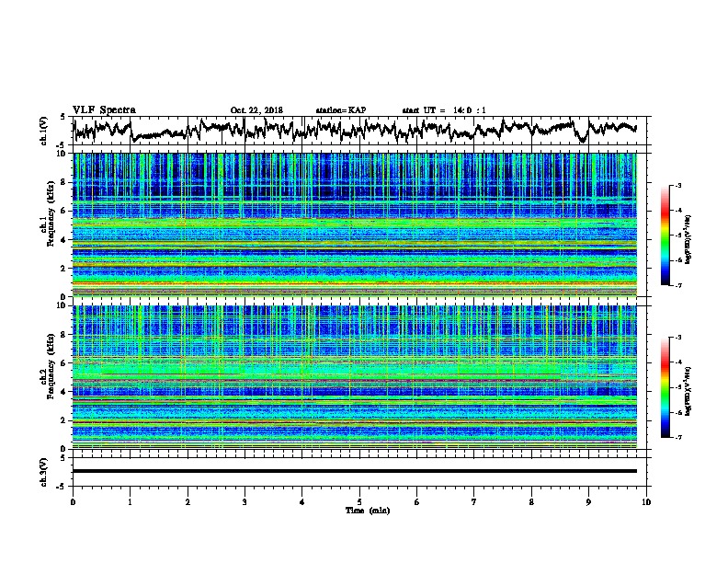The height and width of the screenshot is (563, 728).
Task: Click time axis tick label 4
Action: (x=302, y=501)
